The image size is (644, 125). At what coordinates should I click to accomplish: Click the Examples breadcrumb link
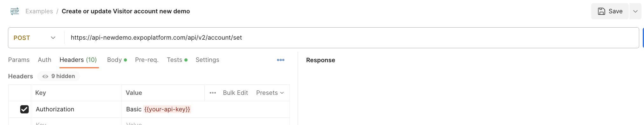pos(39,11)
